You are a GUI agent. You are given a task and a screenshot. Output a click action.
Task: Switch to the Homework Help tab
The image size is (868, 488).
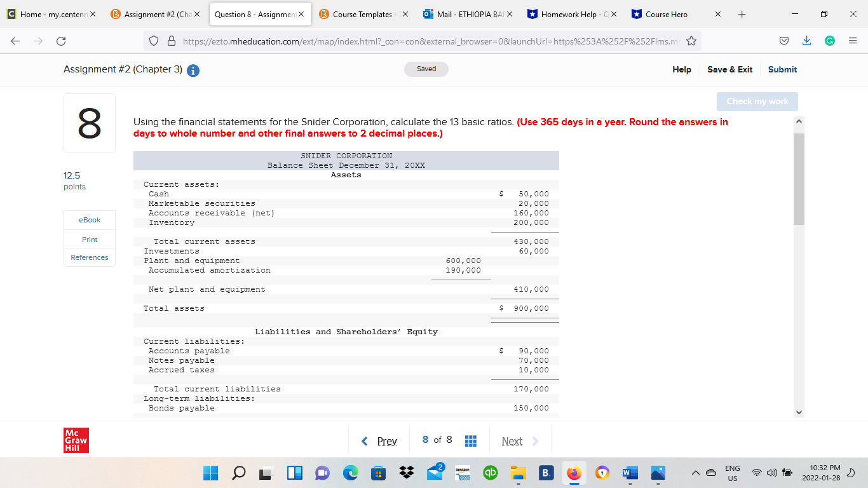tap(573, 14)
